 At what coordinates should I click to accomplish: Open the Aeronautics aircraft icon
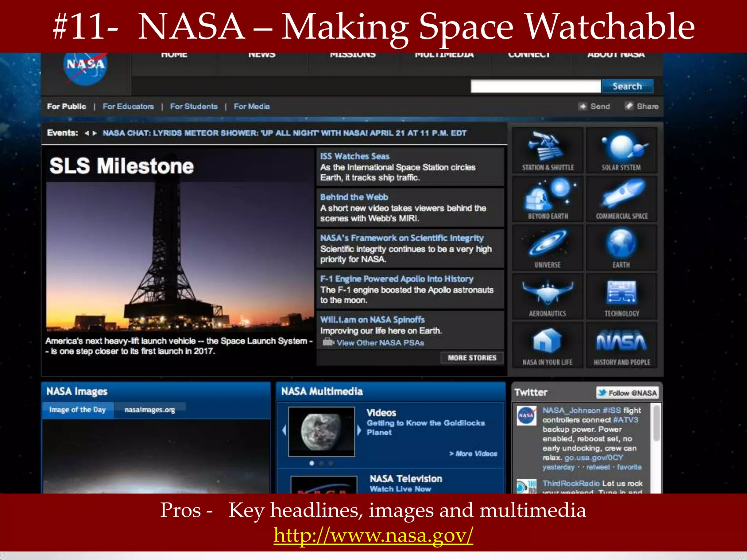(x=547, y=296)
